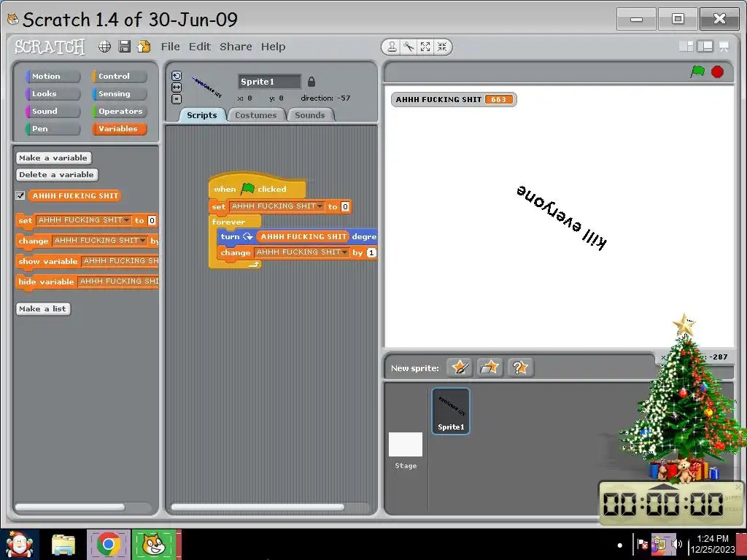Select Variables blocks category

click(x=119, y=128)
